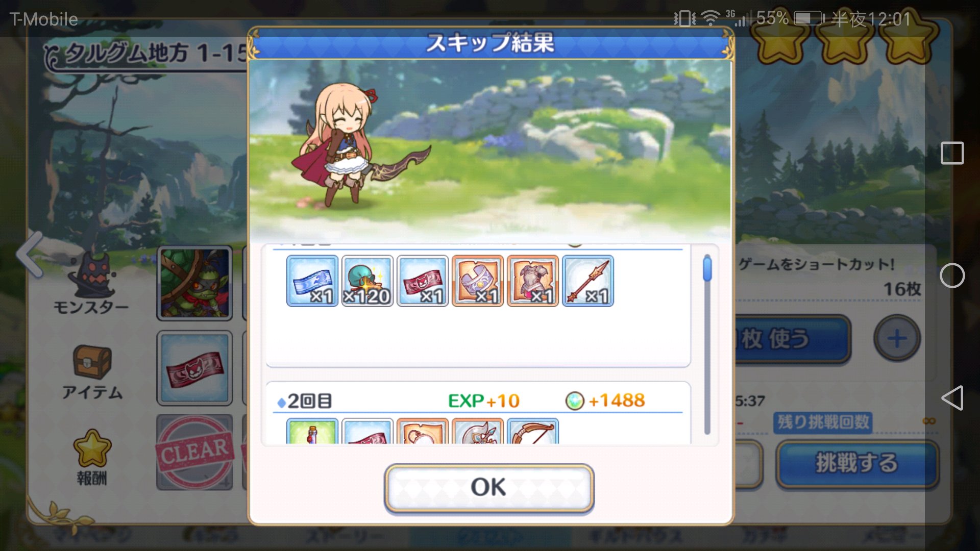Image resolution: width=980 pixels, height=551 pixels.
Task: Tap the Android home circle button
Action: click(x=952, y=275)
